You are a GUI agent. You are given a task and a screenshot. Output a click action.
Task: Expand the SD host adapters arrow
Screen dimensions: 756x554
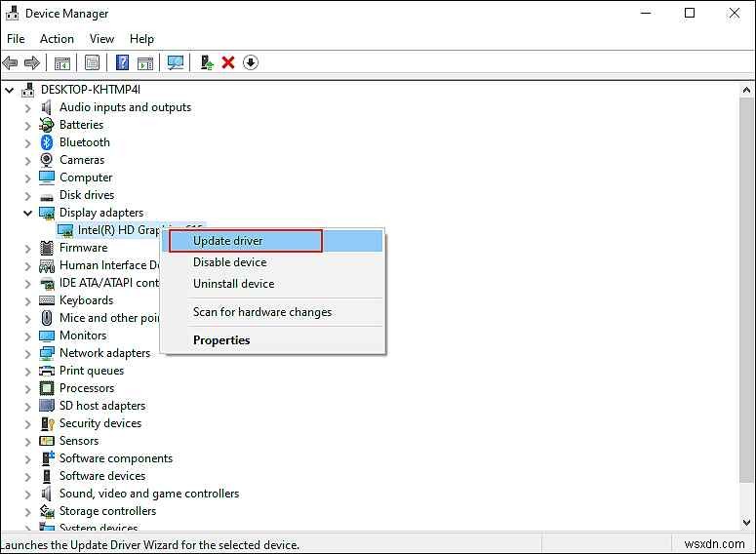pos(28,407)
